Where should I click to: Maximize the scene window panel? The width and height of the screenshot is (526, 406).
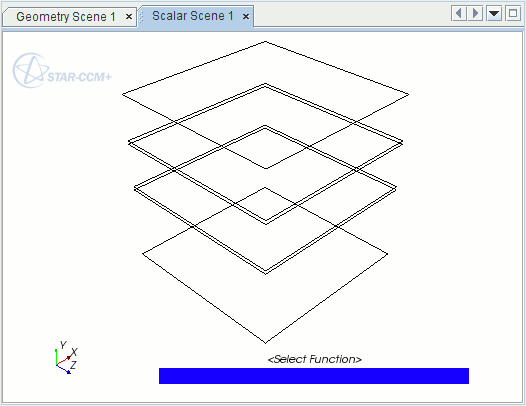513,13
